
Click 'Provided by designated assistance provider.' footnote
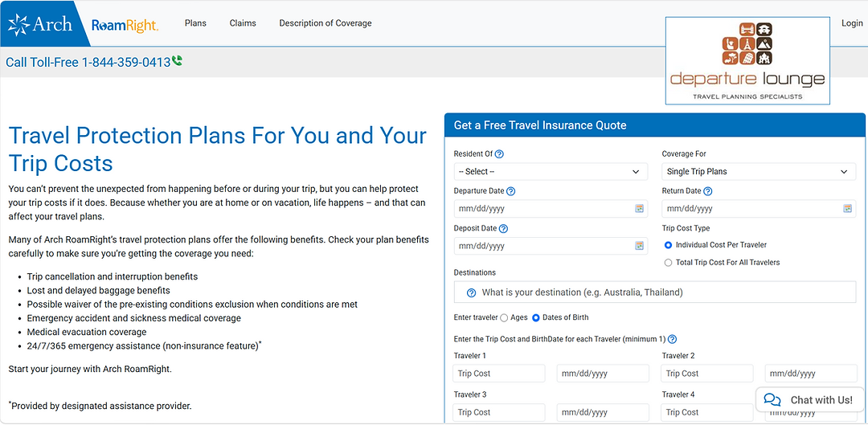pos(100,406)
